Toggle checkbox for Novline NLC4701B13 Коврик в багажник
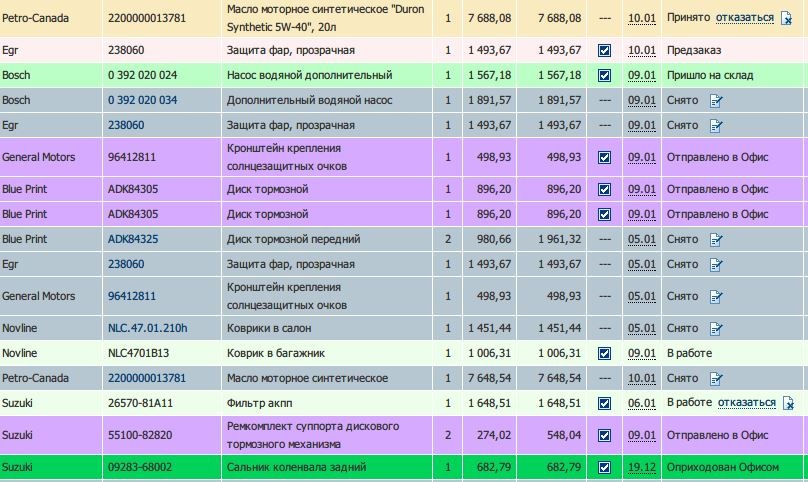Viewport: 808px width, 482px height. (x=604, y=353)
